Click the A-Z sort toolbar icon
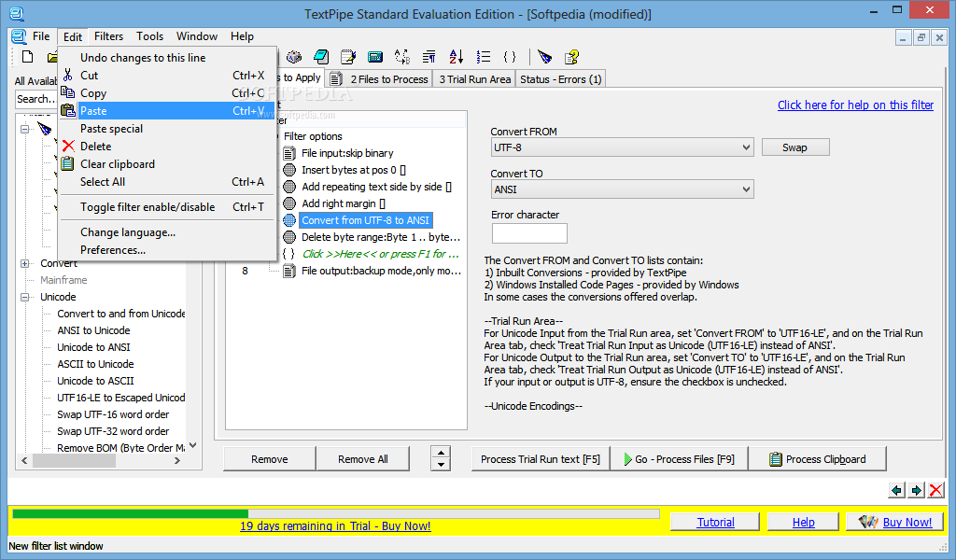The image size is (956, 560). (456, 57)
